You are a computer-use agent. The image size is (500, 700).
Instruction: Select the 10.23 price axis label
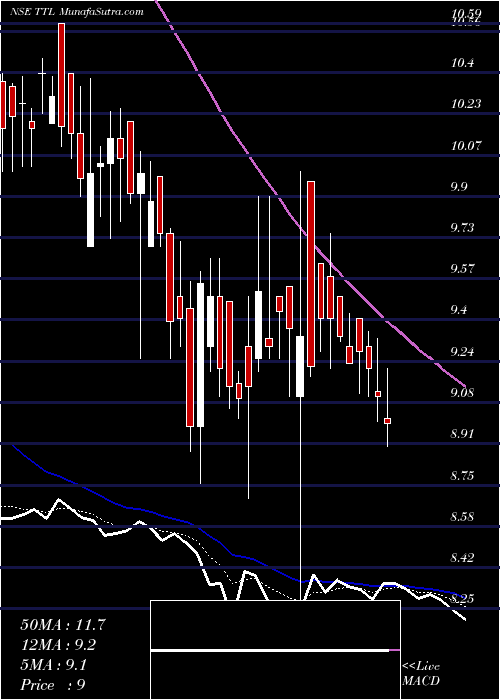coord(466,104)
